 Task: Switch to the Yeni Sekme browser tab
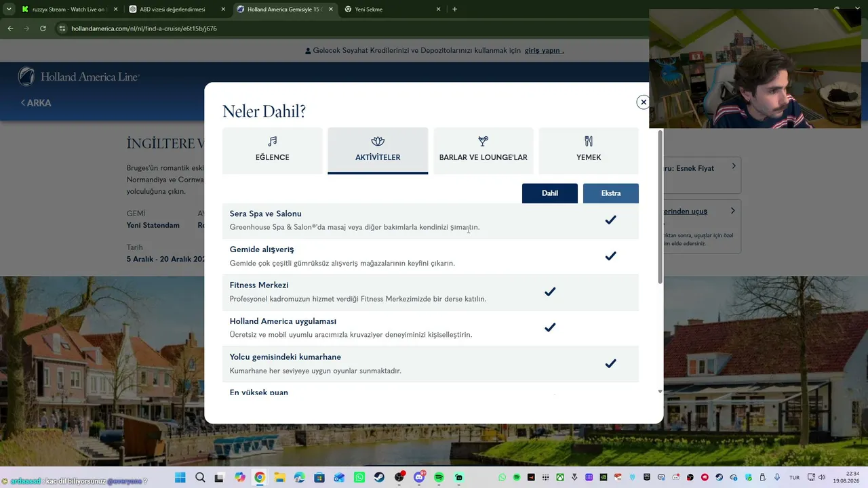pos(393,9)
